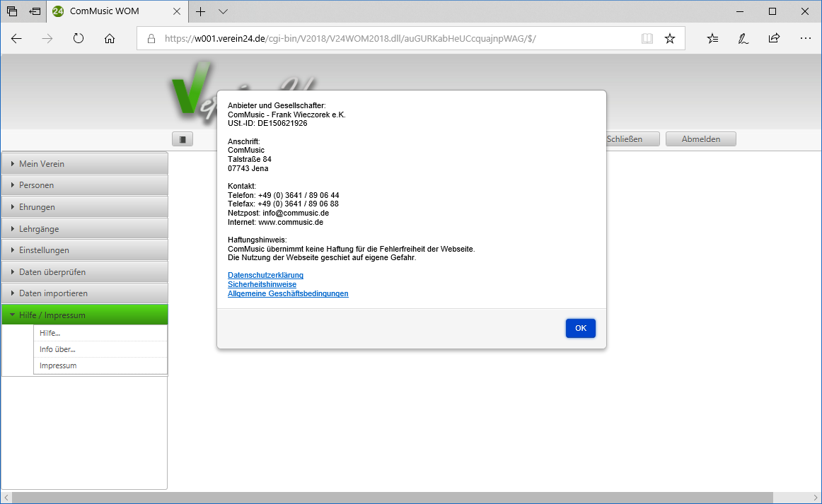Viewport: 822px width, 504px height.
Task: Expand the Lehrgänge section
Action: click(84, 228)
